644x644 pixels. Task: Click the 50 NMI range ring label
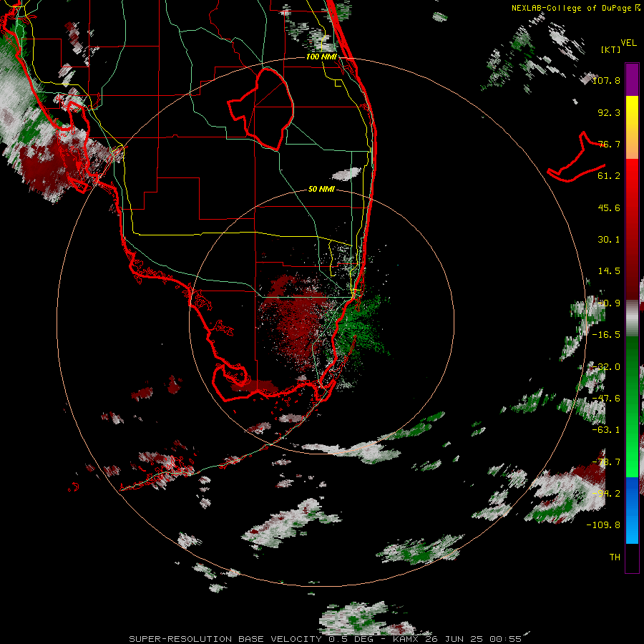click(321, 189)
